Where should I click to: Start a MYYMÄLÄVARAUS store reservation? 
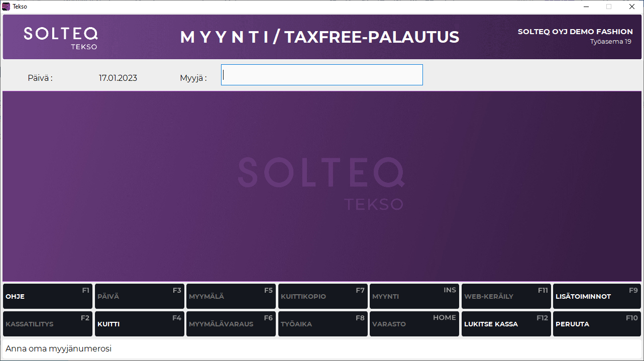coord(231,324)
